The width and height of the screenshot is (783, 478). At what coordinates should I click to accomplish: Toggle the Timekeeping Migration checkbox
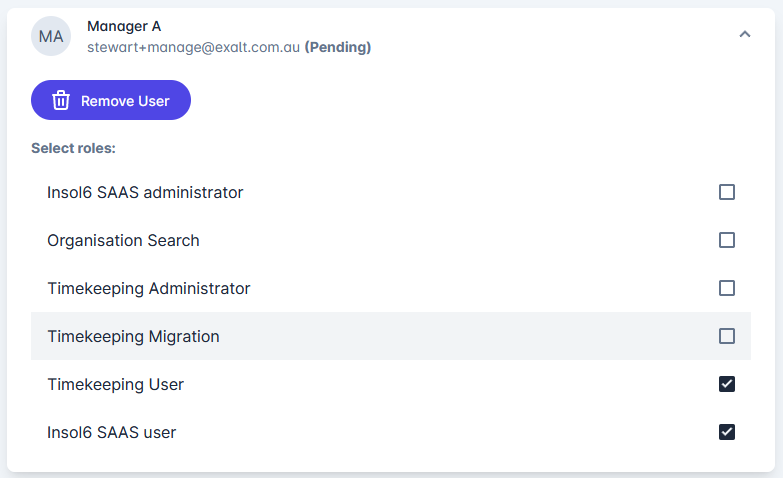727,336
